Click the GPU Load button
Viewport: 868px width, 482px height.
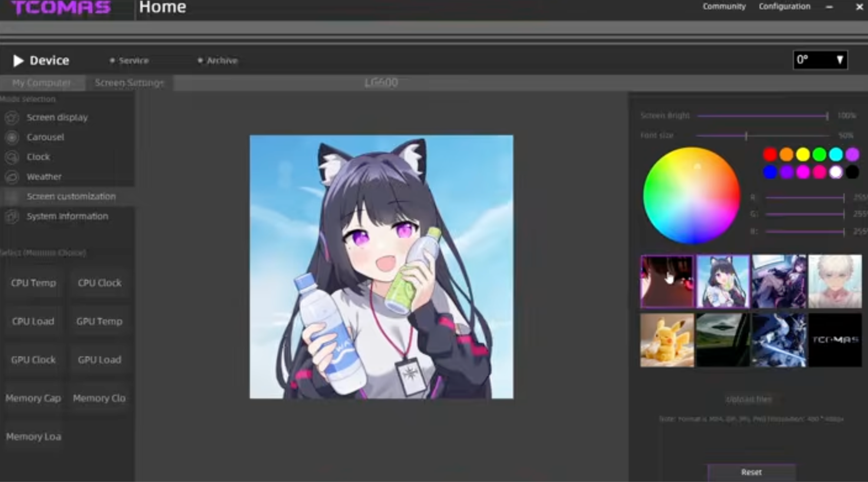(x=99, y=360)
